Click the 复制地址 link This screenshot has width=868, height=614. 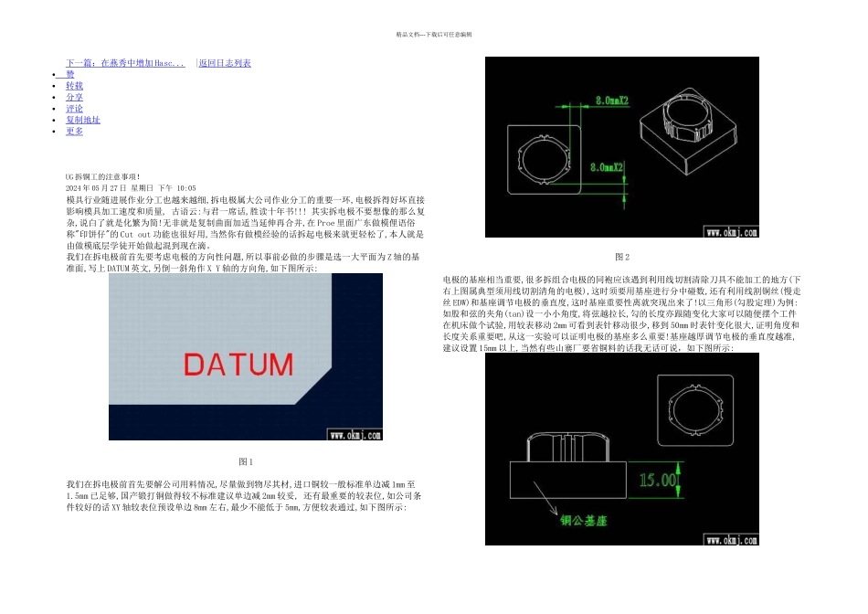83,120
